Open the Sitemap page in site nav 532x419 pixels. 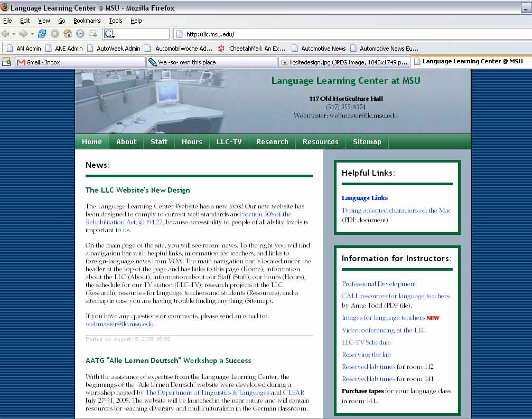(x=367, y=142)
